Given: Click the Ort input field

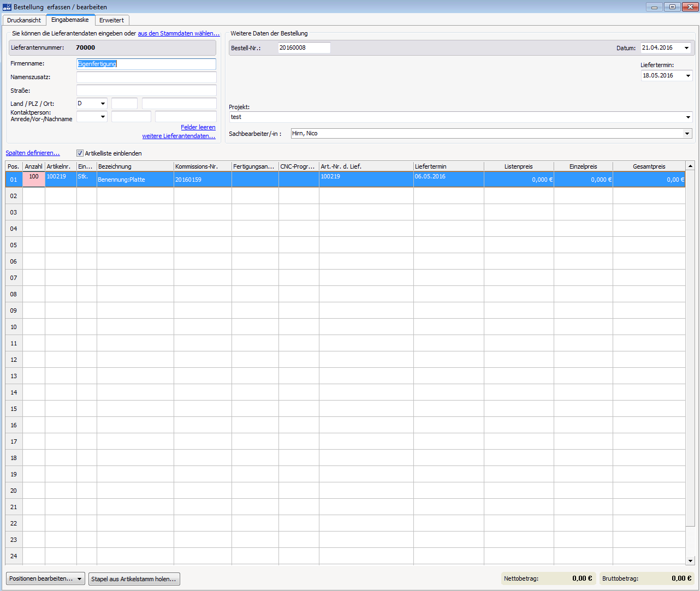Looking at the screenshot, I should click(x=179, y=104).
